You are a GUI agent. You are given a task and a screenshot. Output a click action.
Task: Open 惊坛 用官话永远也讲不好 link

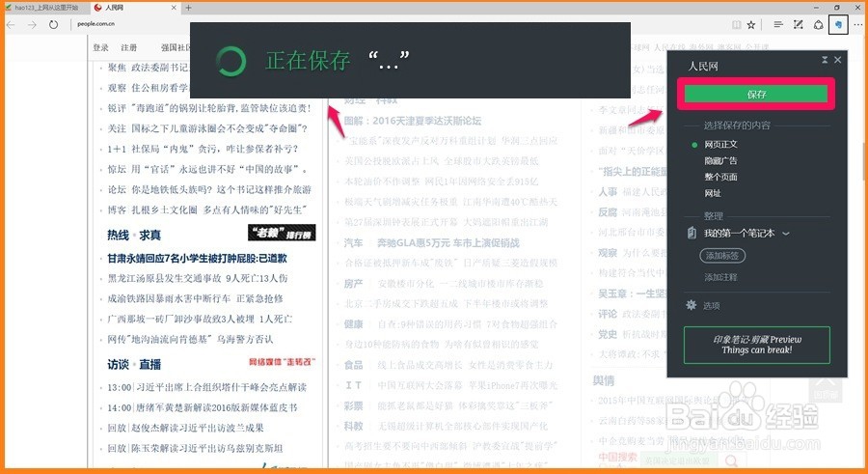coord(206,169)
